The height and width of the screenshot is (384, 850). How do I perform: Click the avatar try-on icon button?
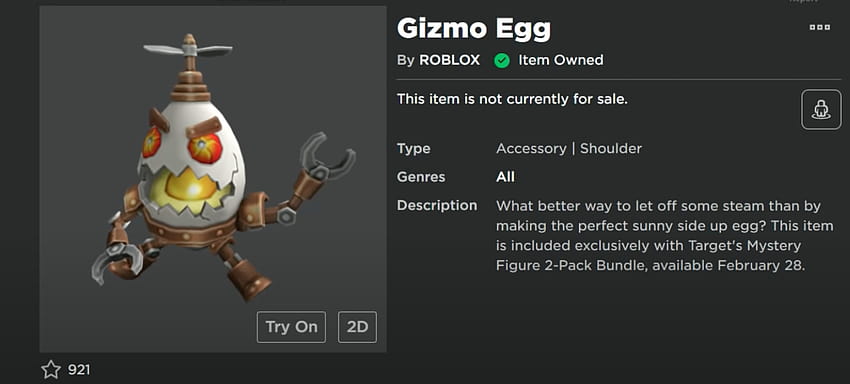(821, 110)
